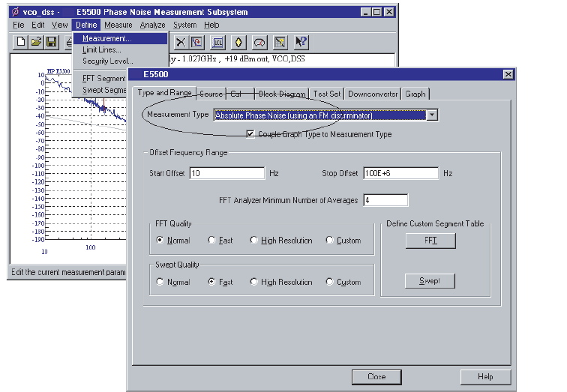Screen dimensions: 567x392
Task: Open the Measurement Type dropdown arrow
Action: pyautogui.click(x=432, y=115)
